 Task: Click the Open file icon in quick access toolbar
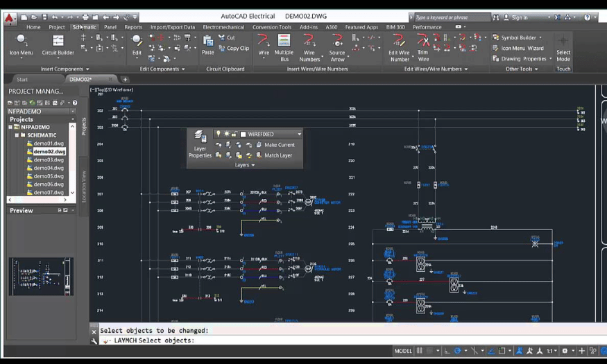point(34,17)
